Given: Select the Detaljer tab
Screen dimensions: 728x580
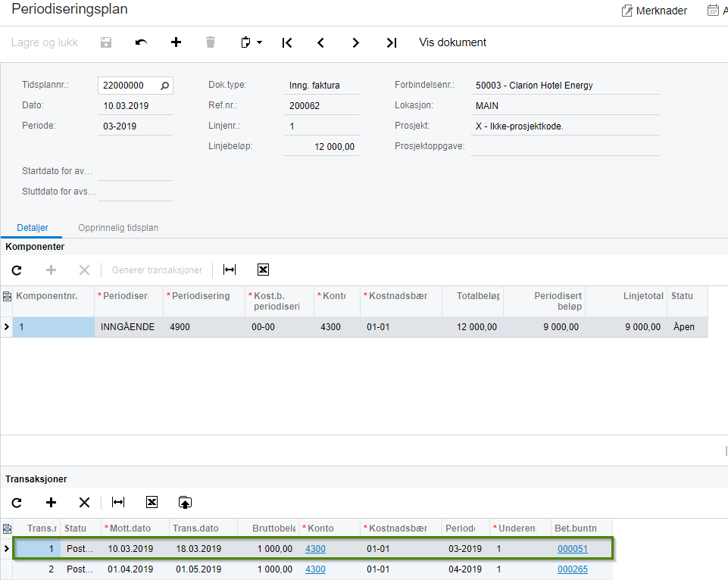Looking at the screenshot, I should tap(33, 228).
